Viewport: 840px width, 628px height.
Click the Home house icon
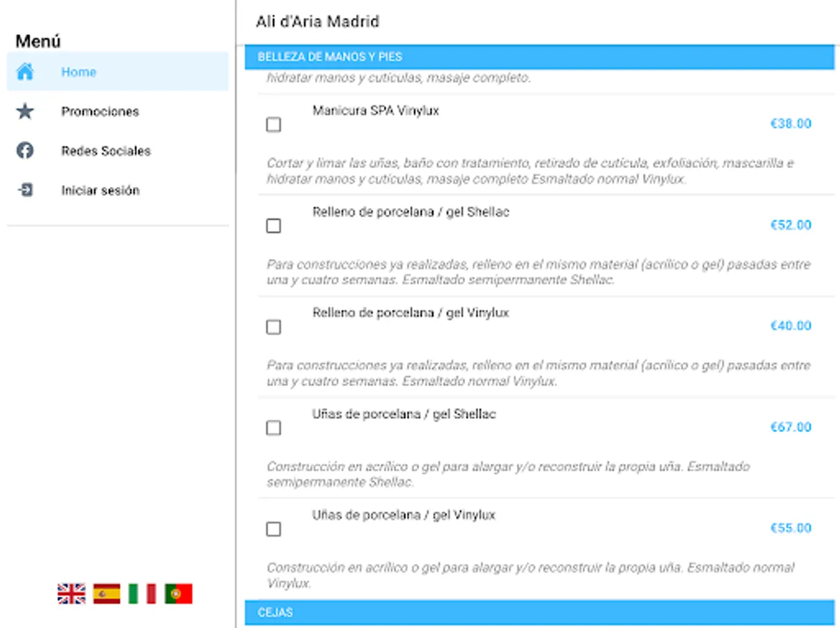click(25, 72)
